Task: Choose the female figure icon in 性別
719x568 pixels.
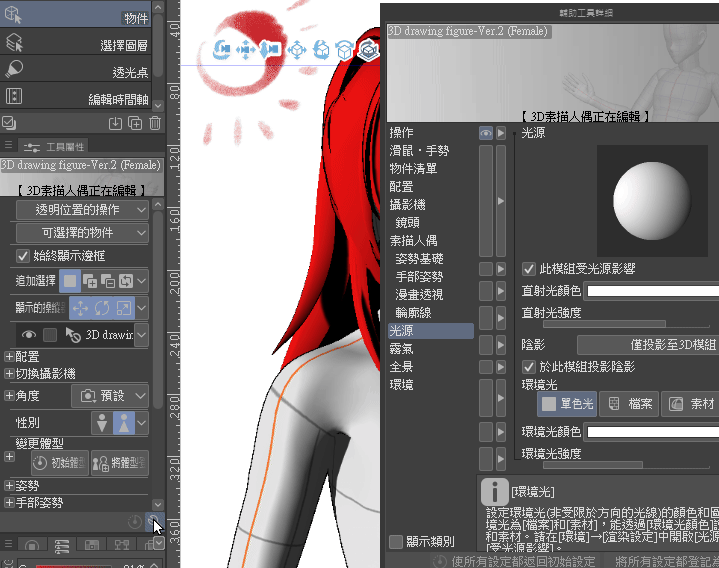Action: pos(124,423)
